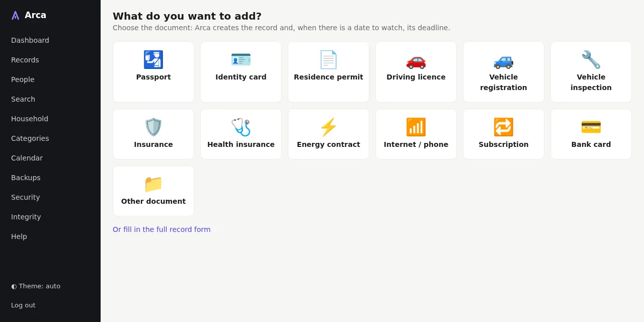Click the Identity card label

pos(241,77)
